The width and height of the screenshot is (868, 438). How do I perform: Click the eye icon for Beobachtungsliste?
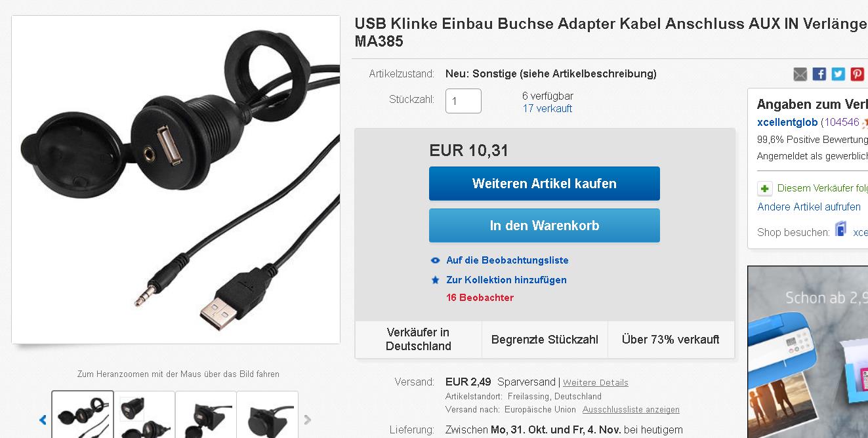point(435,260)
